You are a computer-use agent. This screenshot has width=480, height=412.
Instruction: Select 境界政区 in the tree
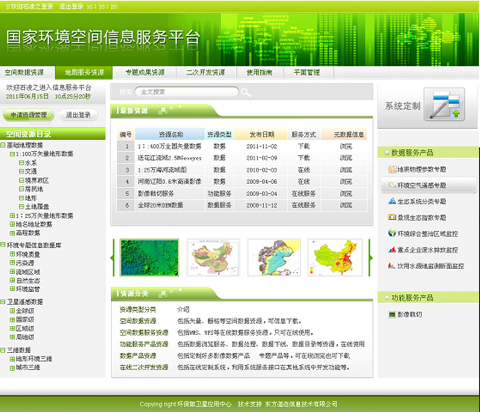[x=37, y=180]
